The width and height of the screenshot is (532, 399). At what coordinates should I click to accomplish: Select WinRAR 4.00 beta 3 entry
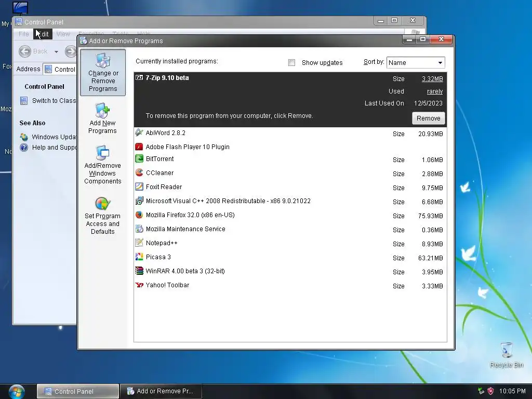click(x=290, y=271)
